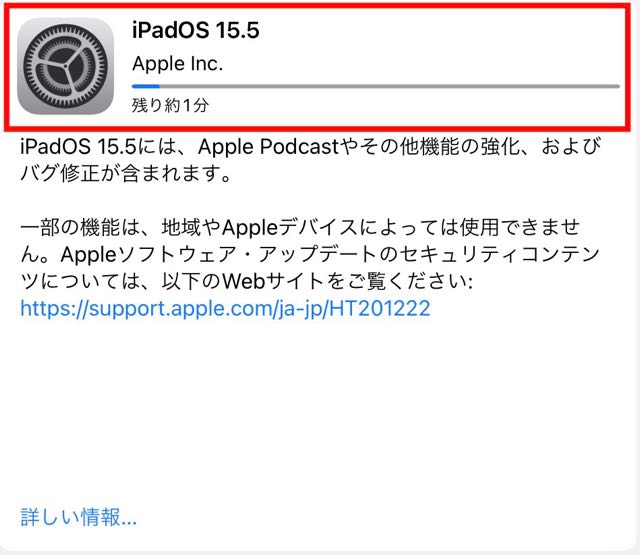The height and width of the screenshot is (555, 640).
Task: Tap the 詳しい情報... link
Action: click(78, 517)
